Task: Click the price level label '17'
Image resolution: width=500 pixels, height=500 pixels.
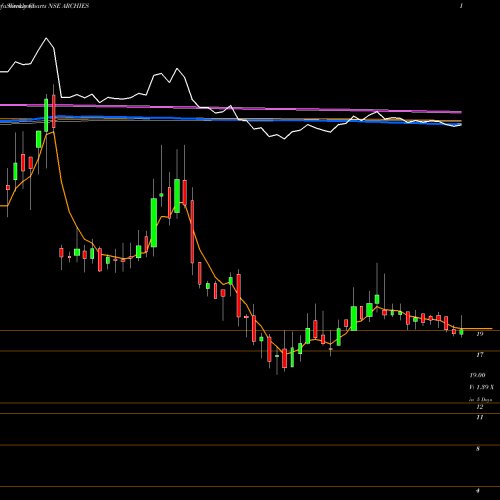Action: [x=479, y=355]
